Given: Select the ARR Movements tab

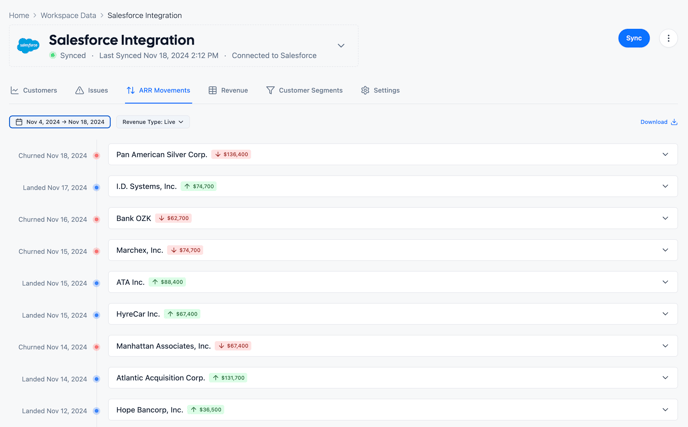Looking at the screenshot, I should pos(158,90).
